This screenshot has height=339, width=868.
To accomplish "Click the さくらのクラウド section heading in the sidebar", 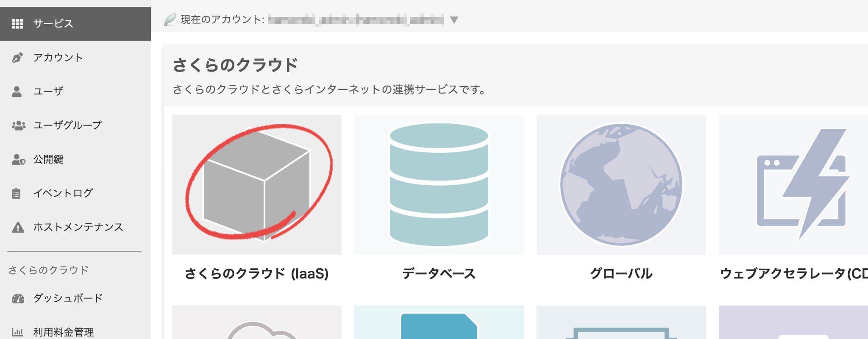I will 48,270.
